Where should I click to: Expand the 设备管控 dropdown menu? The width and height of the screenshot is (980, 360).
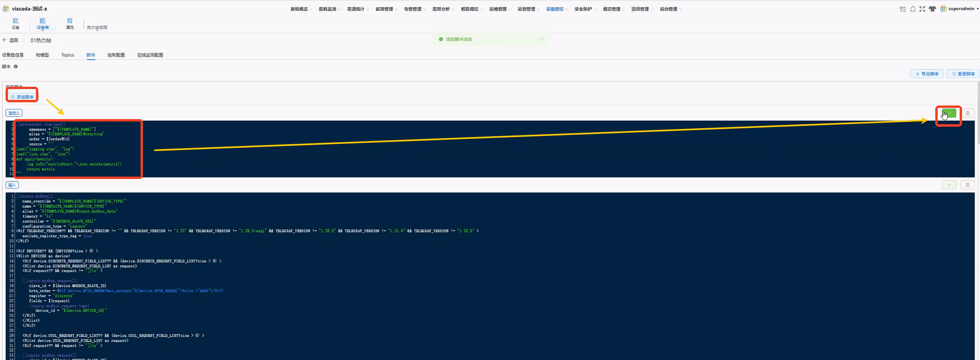[557, 9]
